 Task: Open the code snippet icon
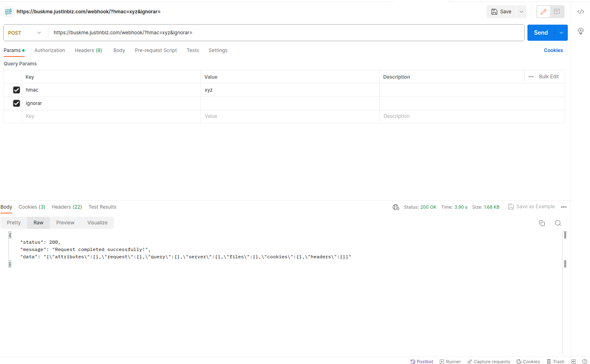point(581,12)
